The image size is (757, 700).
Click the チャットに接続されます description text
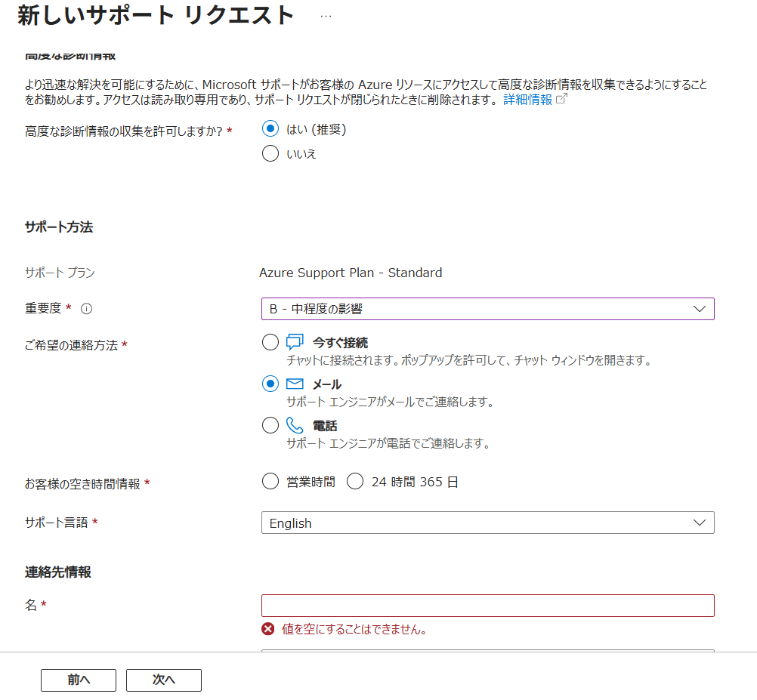(468, 360)
